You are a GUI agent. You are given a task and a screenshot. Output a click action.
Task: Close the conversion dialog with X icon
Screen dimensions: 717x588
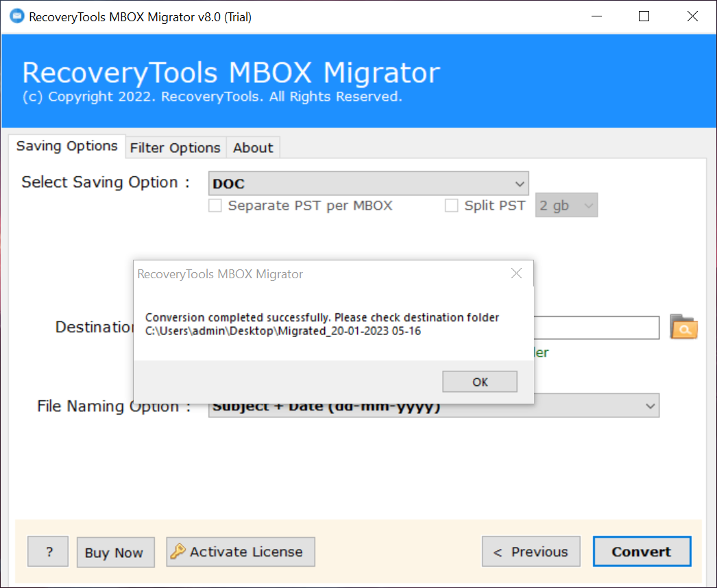516,274
